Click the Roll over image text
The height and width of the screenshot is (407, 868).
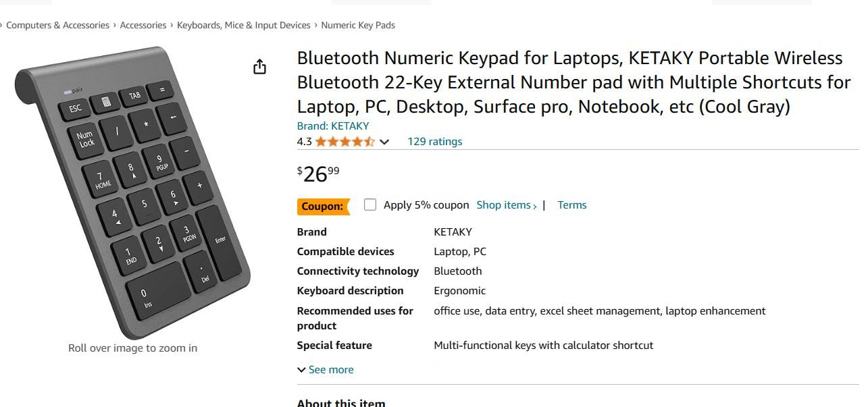(x=132, y=347)
